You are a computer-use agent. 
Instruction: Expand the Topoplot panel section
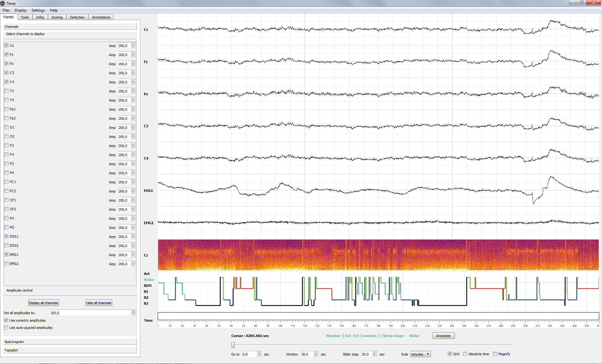coord(70,350)
